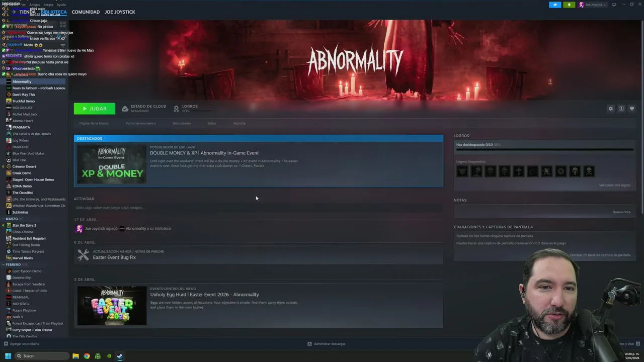Collapse the MARZO library group
644x362 pixels.
click(x=11, y=219)
